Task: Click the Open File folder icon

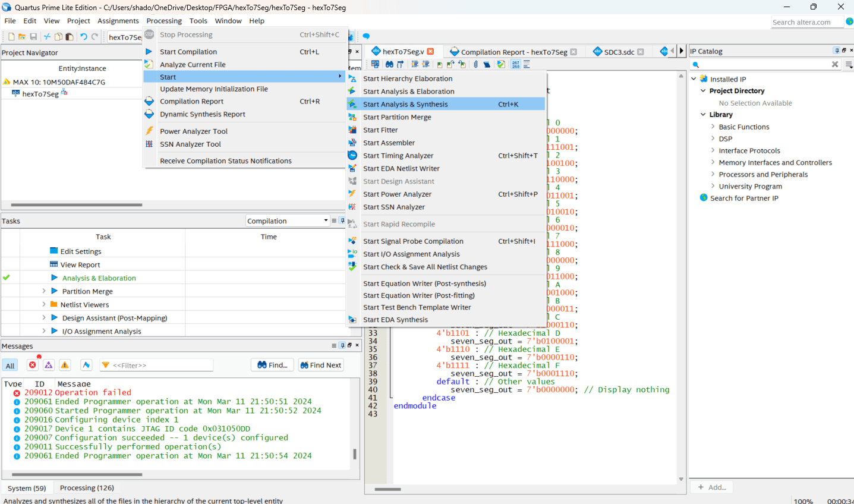Action: [22, 37]
